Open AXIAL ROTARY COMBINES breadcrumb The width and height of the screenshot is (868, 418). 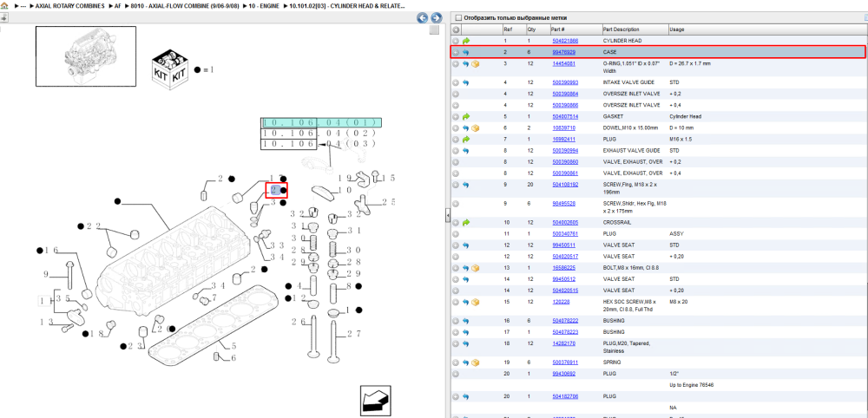(x=69, y=5)
